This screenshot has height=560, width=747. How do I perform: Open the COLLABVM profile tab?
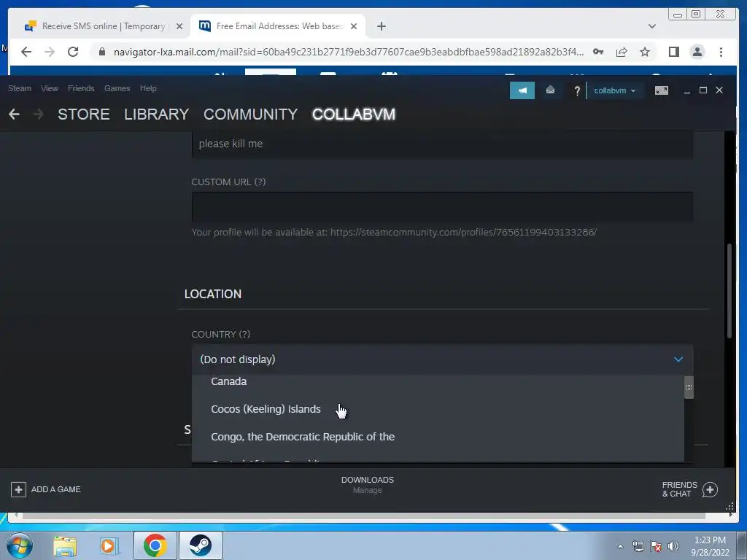point(354,114)
